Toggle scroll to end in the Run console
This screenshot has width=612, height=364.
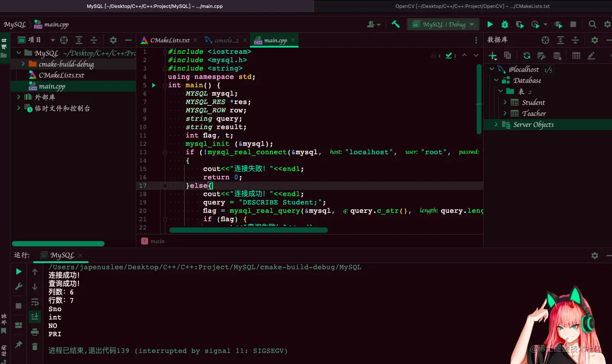[35, 316]
